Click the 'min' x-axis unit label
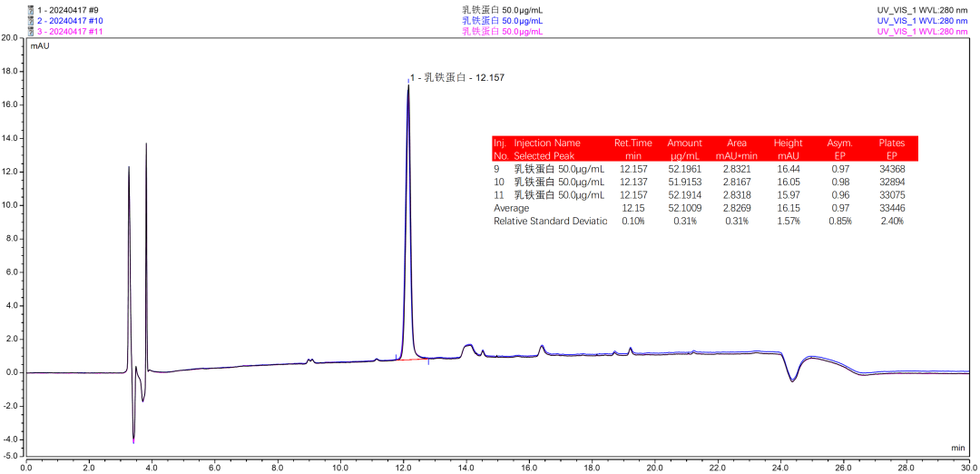980x474 pixels. tap(957, 448)
